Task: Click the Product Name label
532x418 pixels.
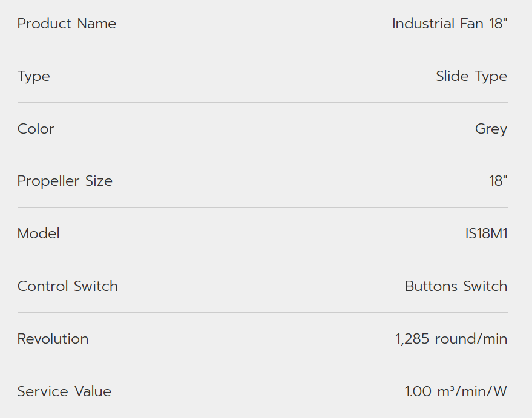Action: coord(67,24)
